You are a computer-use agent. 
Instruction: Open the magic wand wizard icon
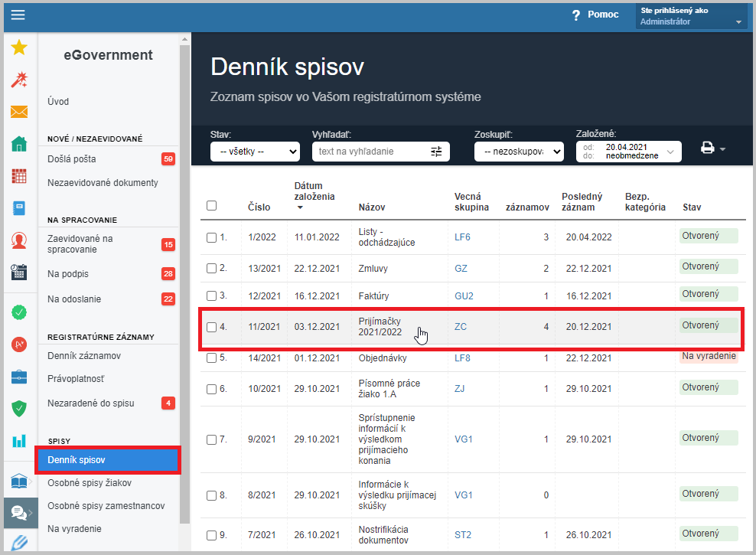(19, 80)
